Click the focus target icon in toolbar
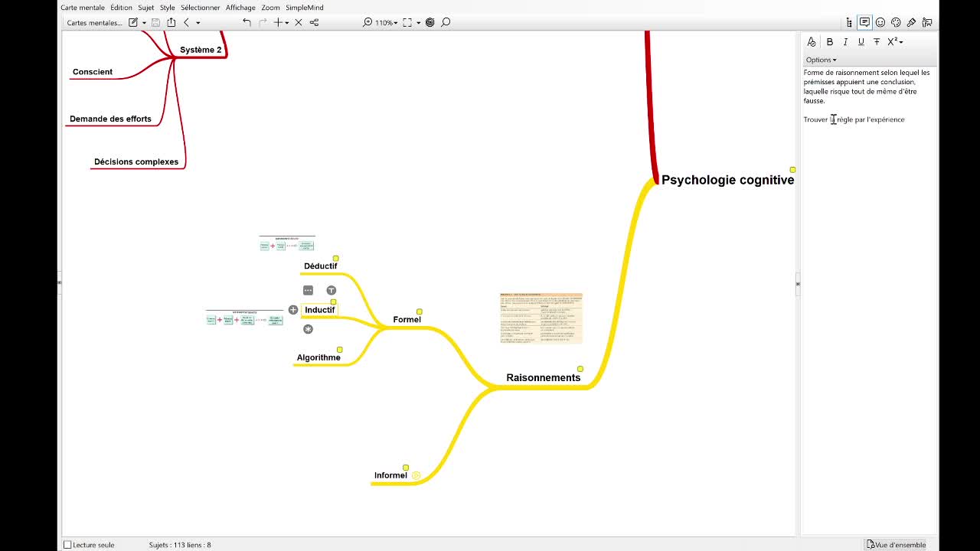The image size is (980, 551). 430,23
